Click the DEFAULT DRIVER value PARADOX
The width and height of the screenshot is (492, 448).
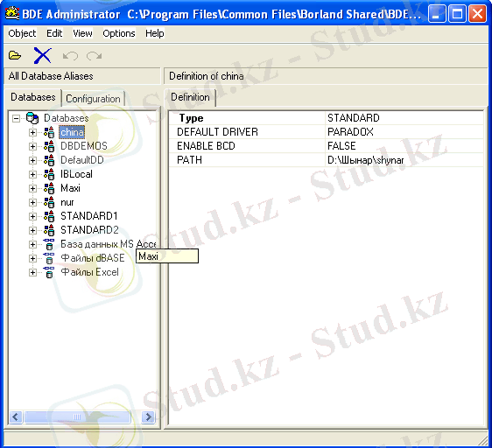click(350, 132)
